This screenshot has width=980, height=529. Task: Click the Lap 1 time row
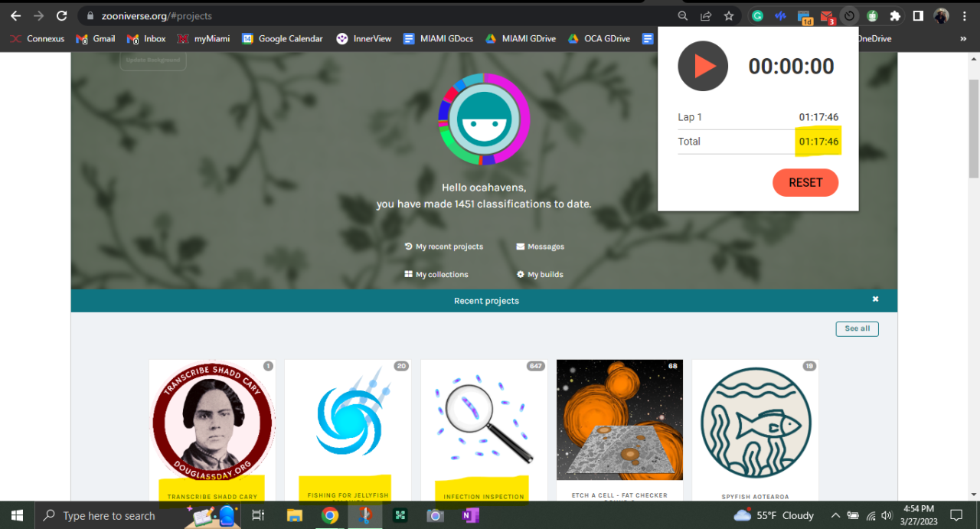click(x=758, y=117)
